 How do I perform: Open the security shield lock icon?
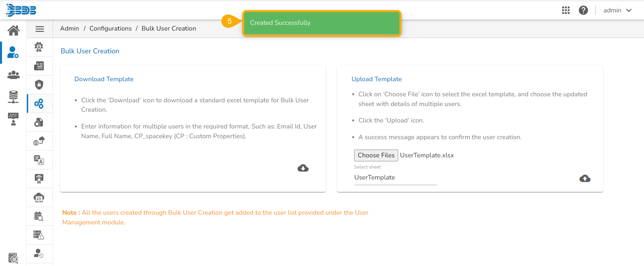tap(39, 85)
